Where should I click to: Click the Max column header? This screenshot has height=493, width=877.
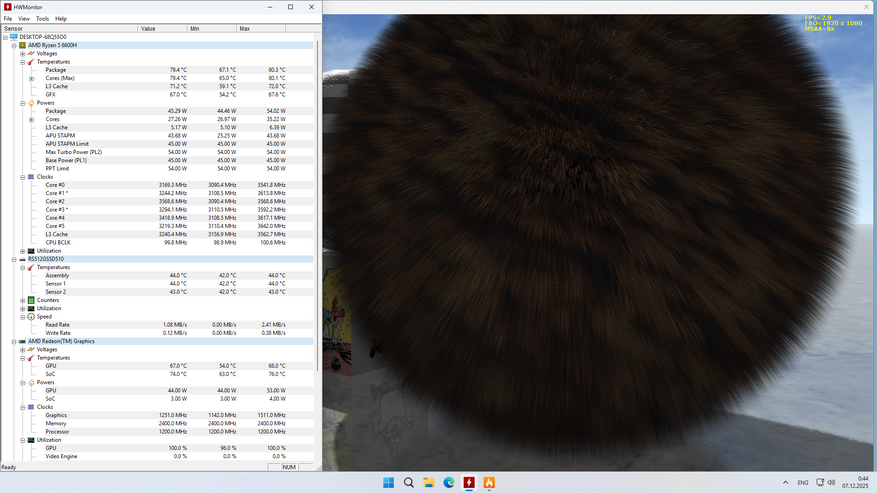261,29
